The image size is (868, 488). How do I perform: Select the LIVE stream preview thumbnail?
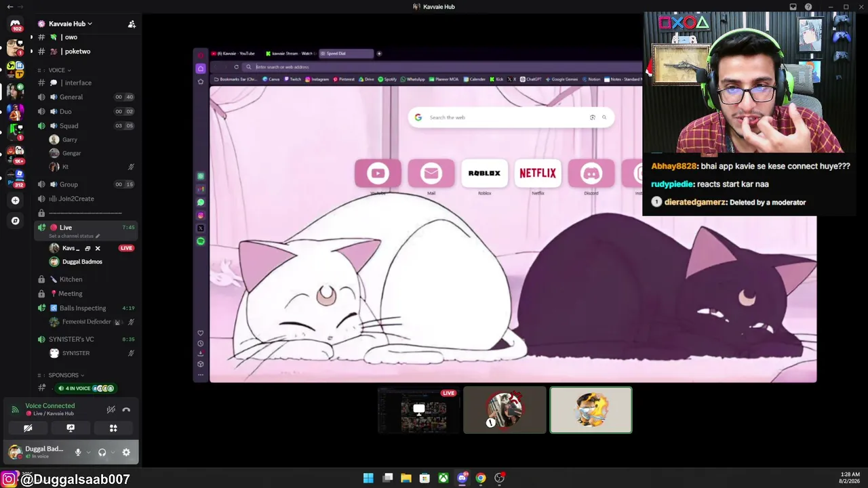coord(418,410)
